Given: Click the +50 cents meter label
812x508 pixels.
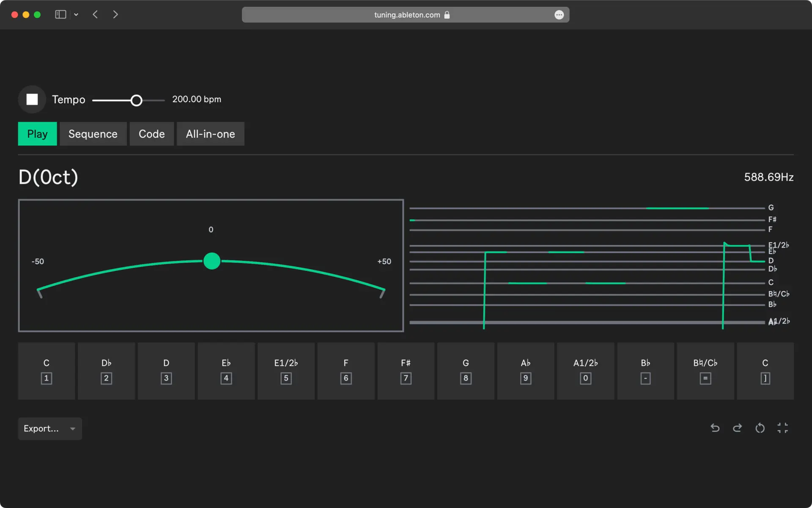Looking at the screenshot, I should click(384, 262).
